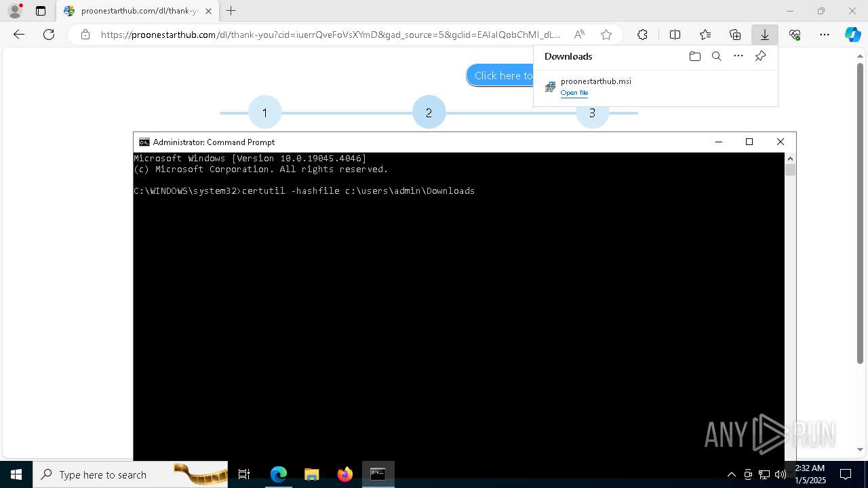Open network status tray icon
This screenshot has height=488, width=868.
(x=764, y=474)
